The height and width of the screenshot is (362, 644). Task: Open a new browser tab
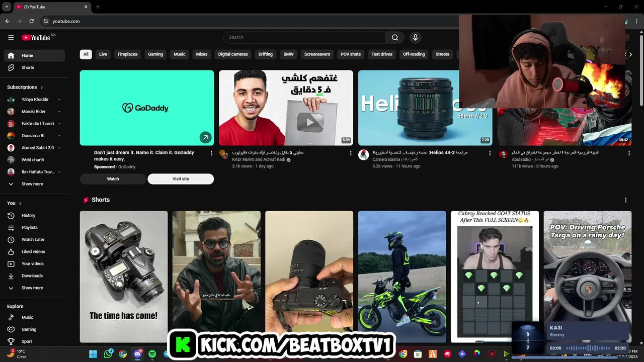coord(98,7)
